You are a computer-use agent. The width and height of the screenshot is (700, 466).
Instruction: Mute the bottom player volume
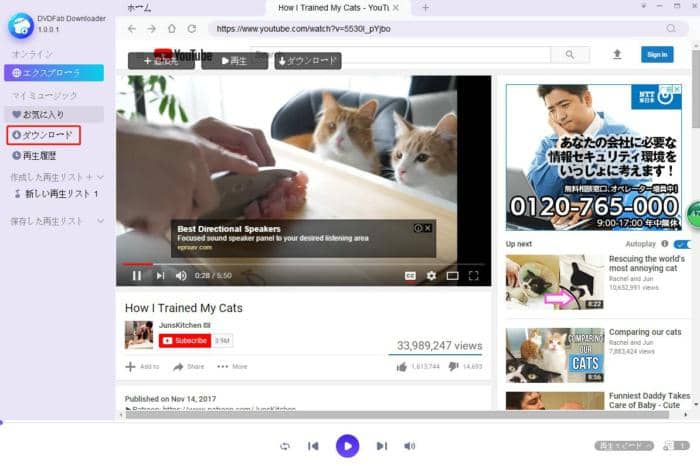[x=409, y=446]
